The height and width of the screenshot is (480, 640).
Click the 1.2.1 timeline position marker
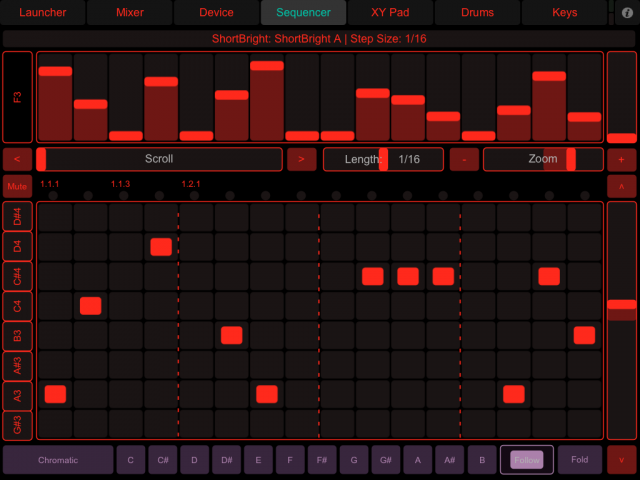click(x=191, y=185)
